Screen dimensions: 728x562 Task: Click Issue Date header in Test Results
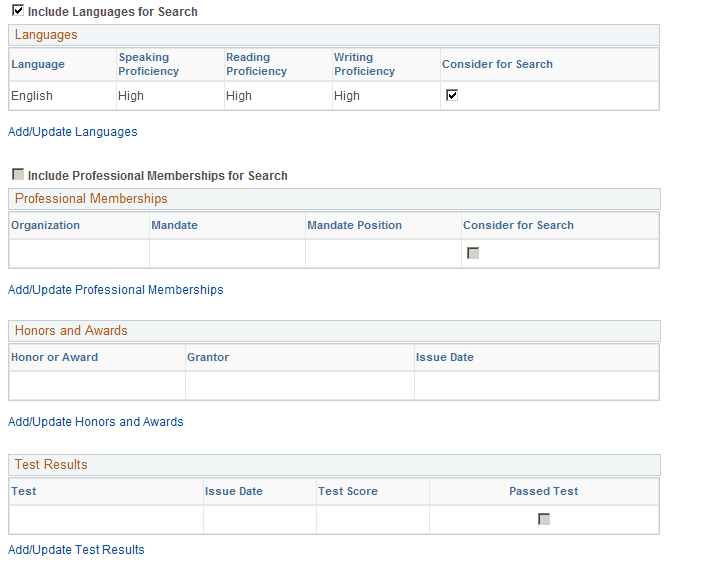click(234, 491)
